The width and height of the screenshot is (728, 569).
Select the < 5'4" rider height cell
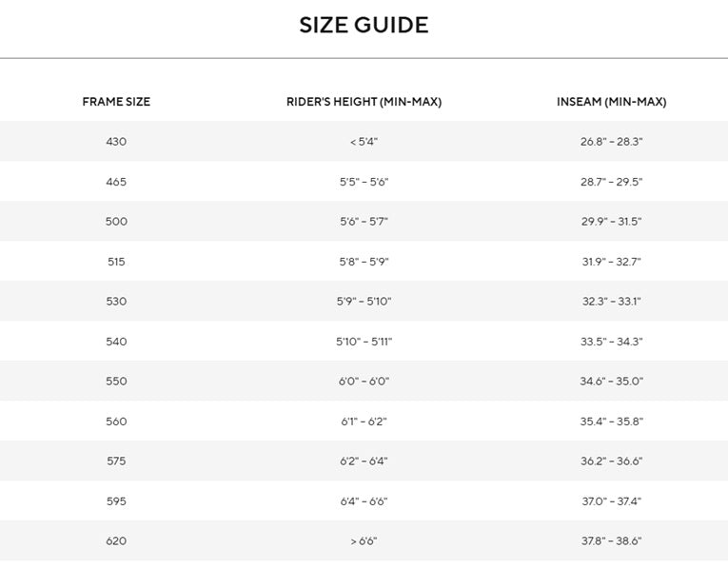click(364, 142)
